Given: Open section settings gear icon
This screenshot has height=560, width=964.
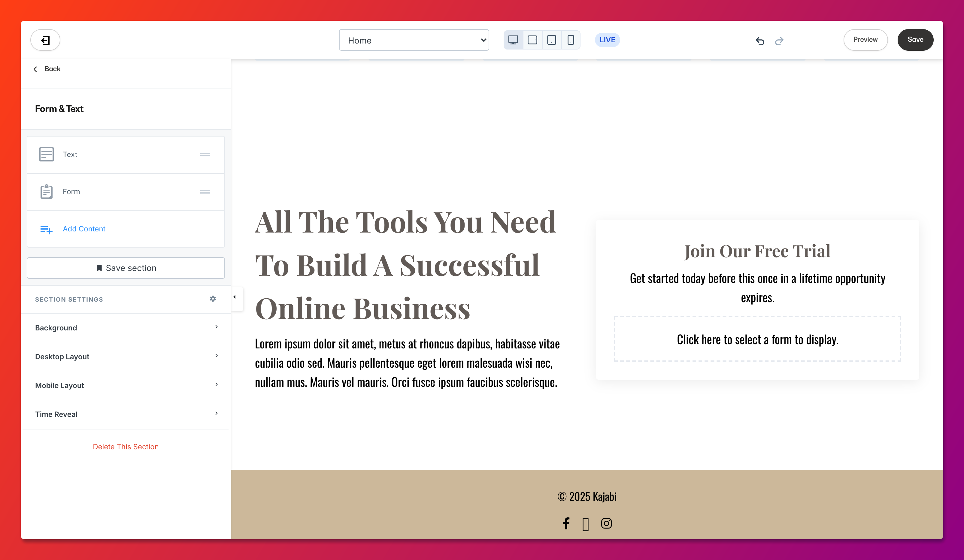Looking at the screenshot, I should pyautogui.click(x=213, y=299).
